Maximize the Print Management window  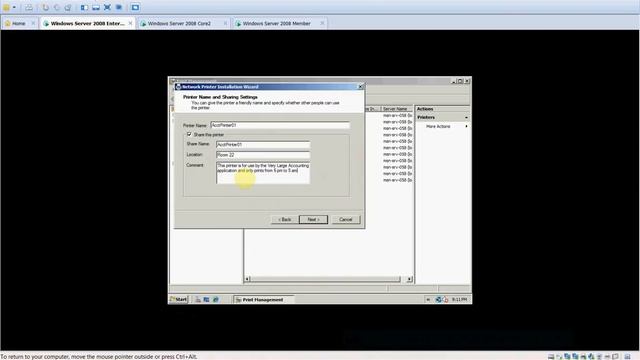[x=460, y=81]
